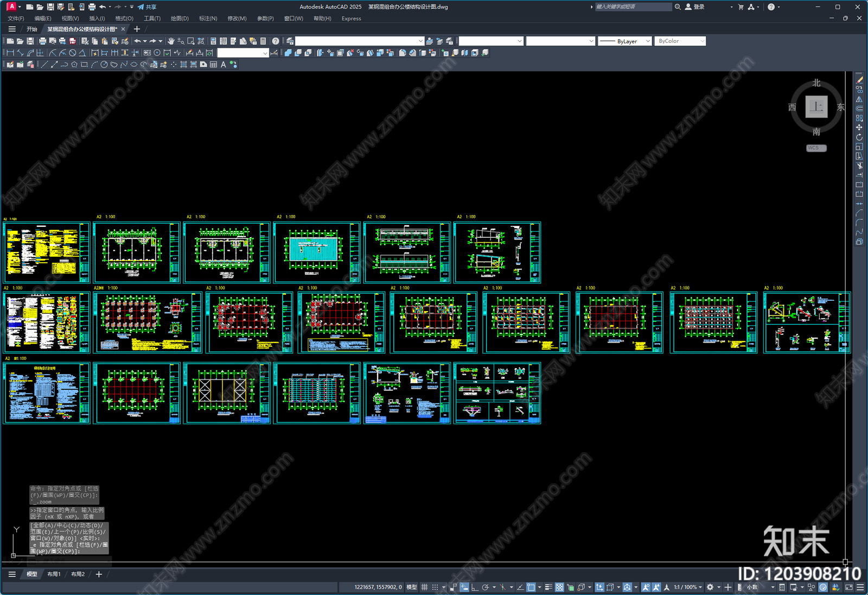Switch to the 布局1 layout tab
Viewport: 868px width, 595px height.
point(54,574)
